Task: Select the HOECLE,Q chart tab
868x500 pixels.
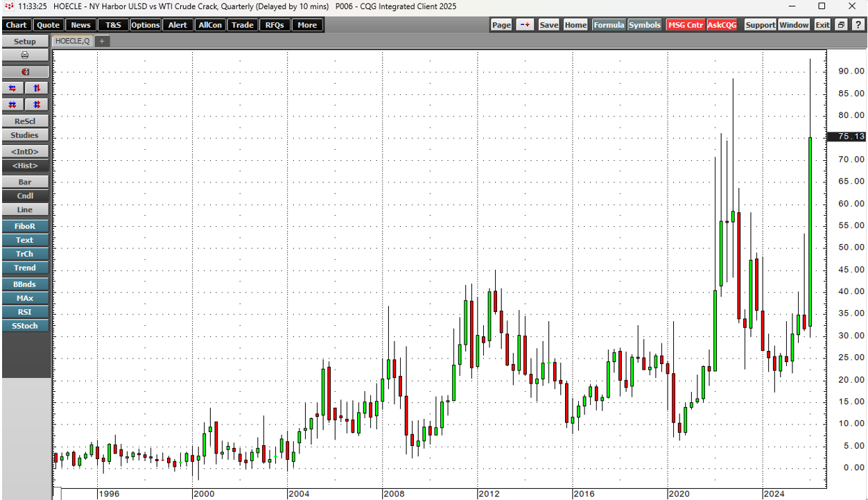Action: pos(72,41)
